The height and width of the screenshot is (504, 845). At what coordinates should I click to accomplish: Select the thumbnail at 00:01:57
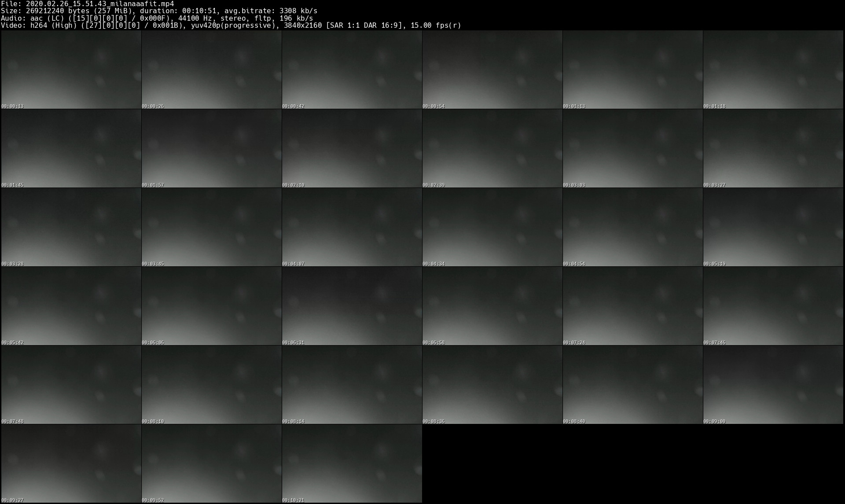tap(211, 148)
